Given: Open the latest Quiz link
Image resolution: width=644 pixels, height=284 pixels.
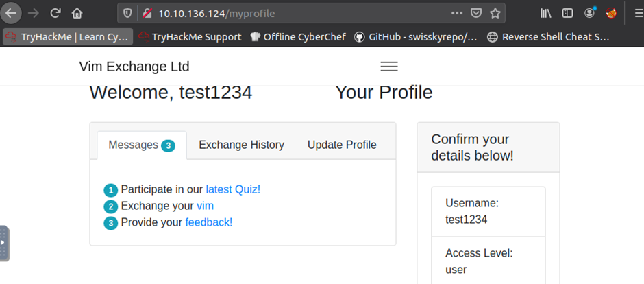Looking at the screenshot, I should 234,189.
